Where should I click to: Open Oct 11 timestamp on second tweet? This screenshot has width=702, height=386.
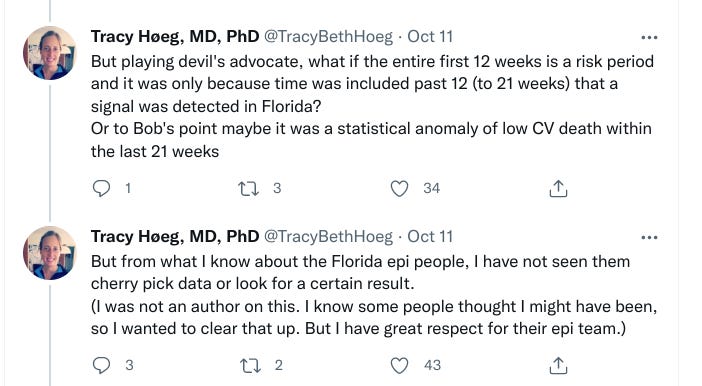[x=430, y=236]
